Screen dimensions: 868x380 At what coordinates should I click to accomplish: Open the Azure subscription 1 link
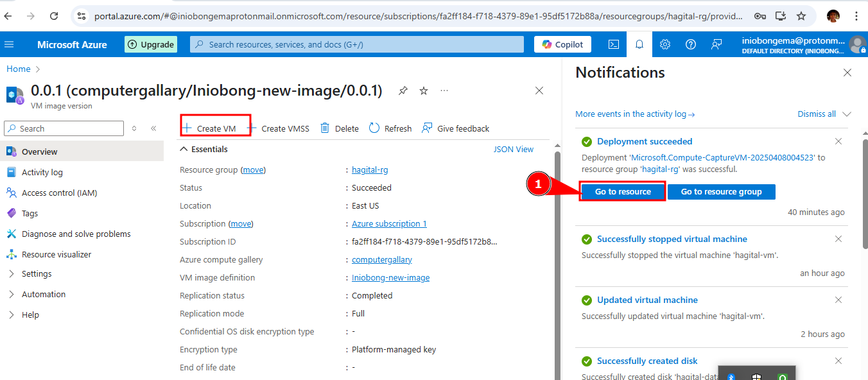coord(389,224)
